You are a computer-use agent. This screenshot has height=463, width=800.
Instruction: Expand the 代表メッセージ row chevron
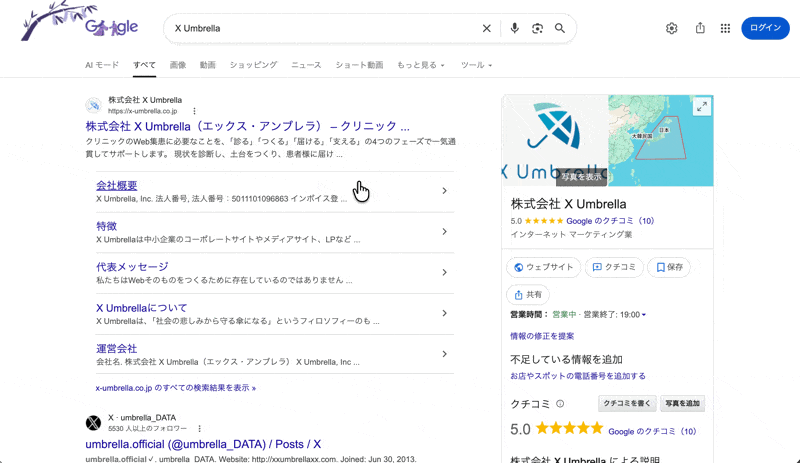[x=444, y=273]
